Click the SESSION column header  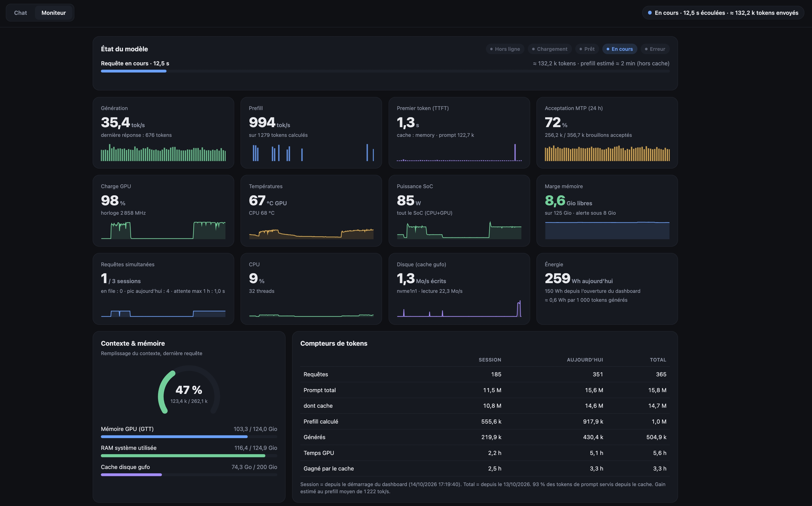tap(490, 360)
